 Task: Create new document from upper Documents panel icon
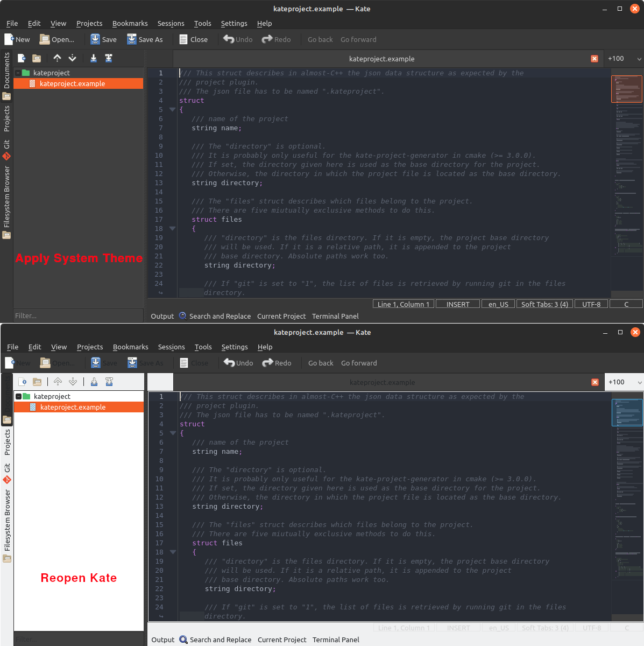[22, 58]
